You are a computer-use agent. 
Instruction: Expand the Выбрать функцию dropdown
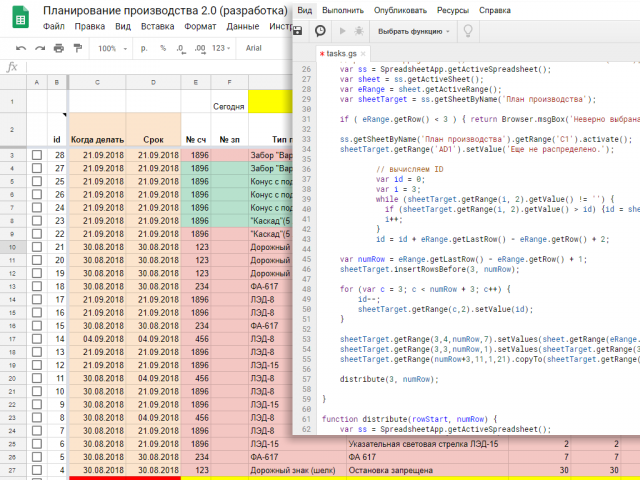click(413, 31)
